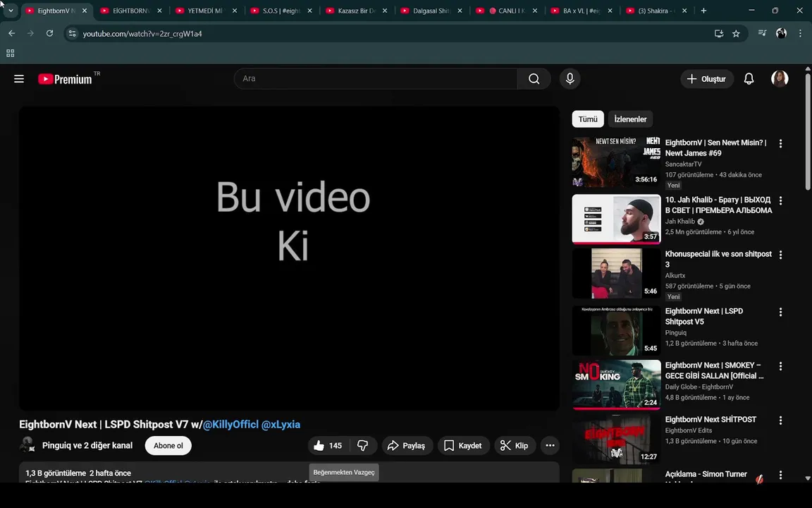The width and height of the screenshot is (812, 508).
Task: Open the Alkurtx channel name
Action: click(675, 275)
